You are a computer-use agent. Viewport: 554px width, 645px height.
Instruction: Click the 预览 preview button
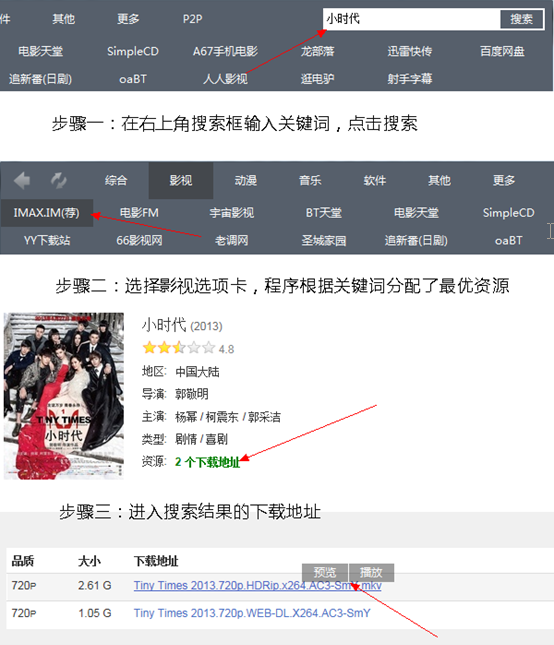[x=325, y=572]
